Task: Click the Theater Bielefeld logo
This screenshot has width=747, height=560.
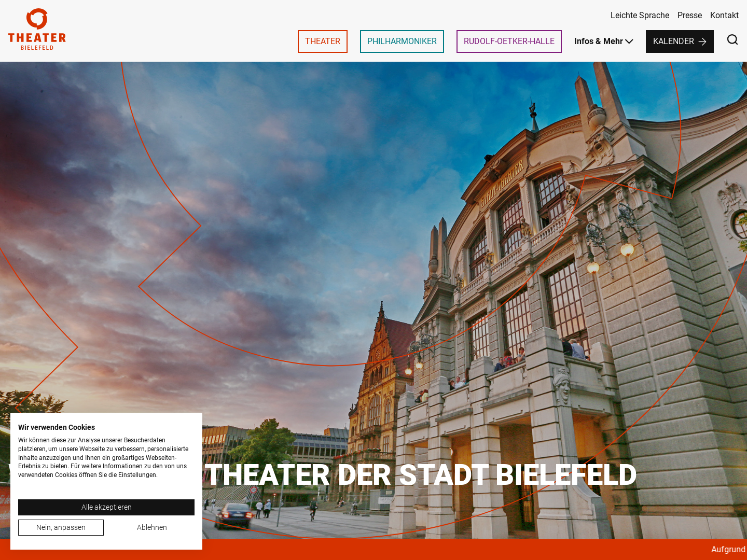Action: [37, 29]
